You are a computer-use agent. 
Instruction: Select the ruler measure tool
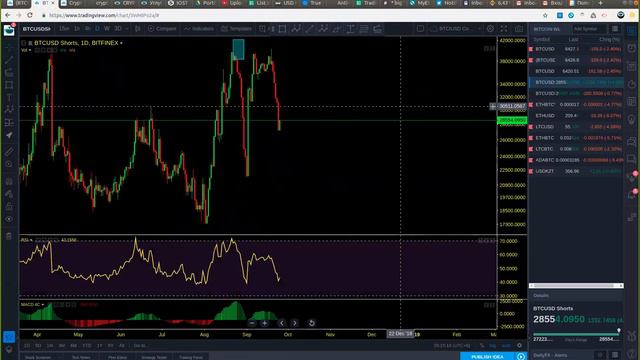pyautogui.click(x=9, y=152)
